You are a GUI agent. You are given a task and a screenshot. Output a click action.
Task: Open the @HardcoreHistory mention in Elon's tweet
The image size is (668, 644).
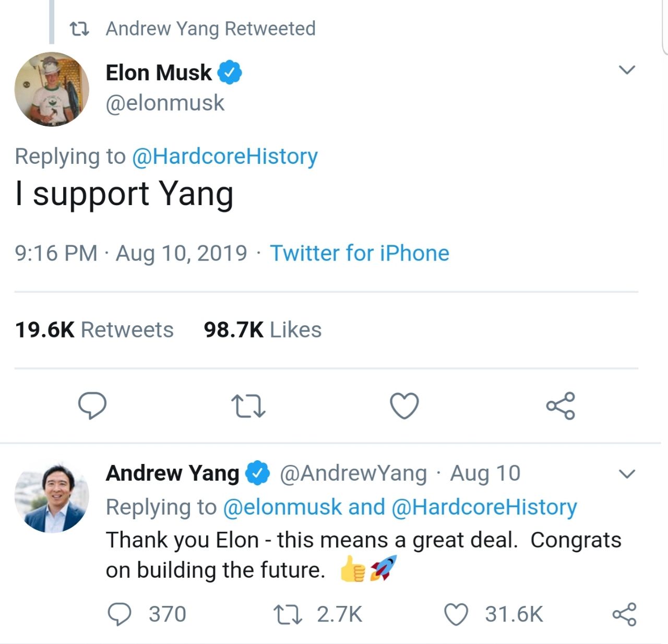(225, 156)
